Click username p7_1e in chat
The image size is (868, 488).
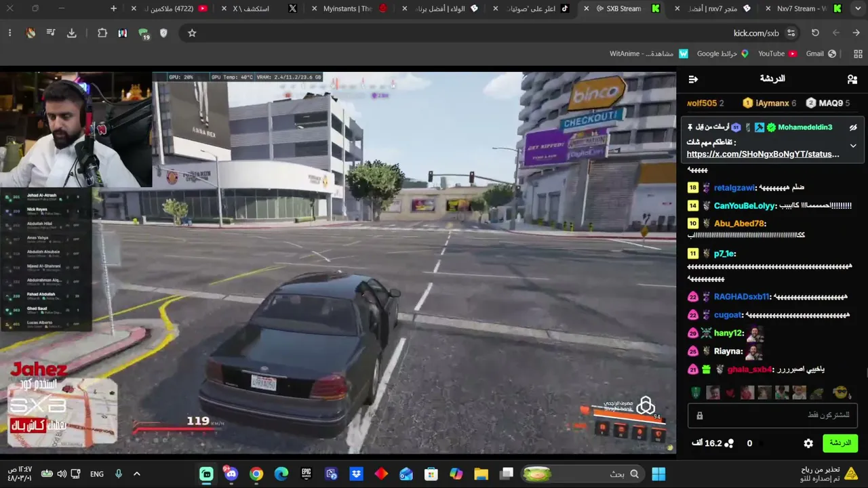(724, 253)
